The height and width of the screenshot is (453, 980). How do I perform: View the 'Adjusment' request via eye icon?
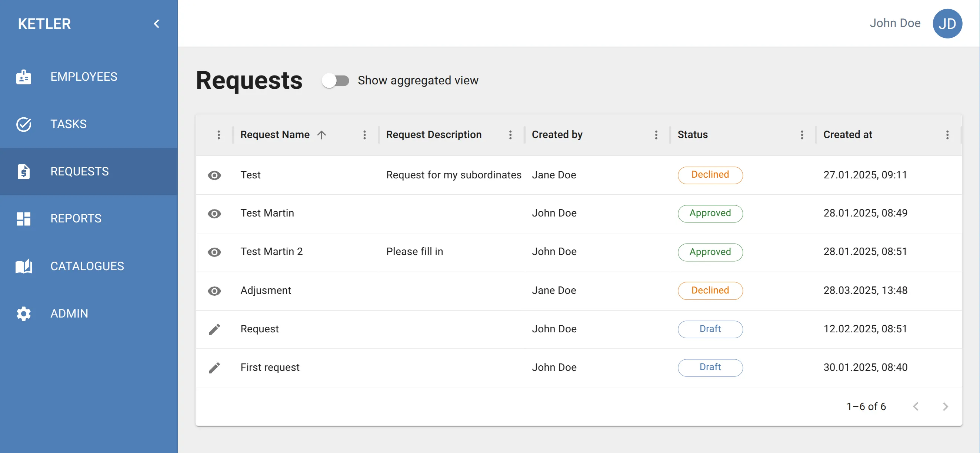click(x=214, y=291)
